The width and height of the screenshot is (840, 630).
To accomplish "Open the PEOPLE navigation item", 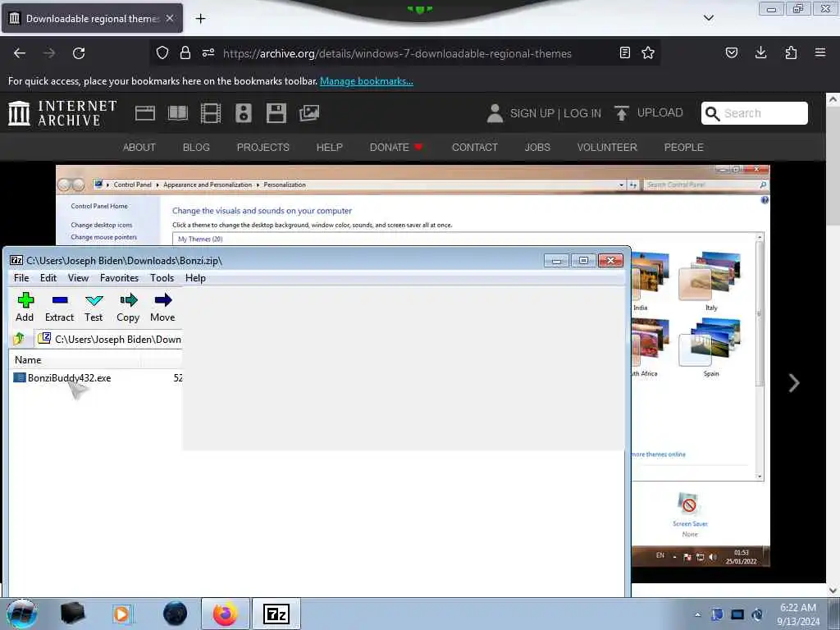I will point(683,148).
